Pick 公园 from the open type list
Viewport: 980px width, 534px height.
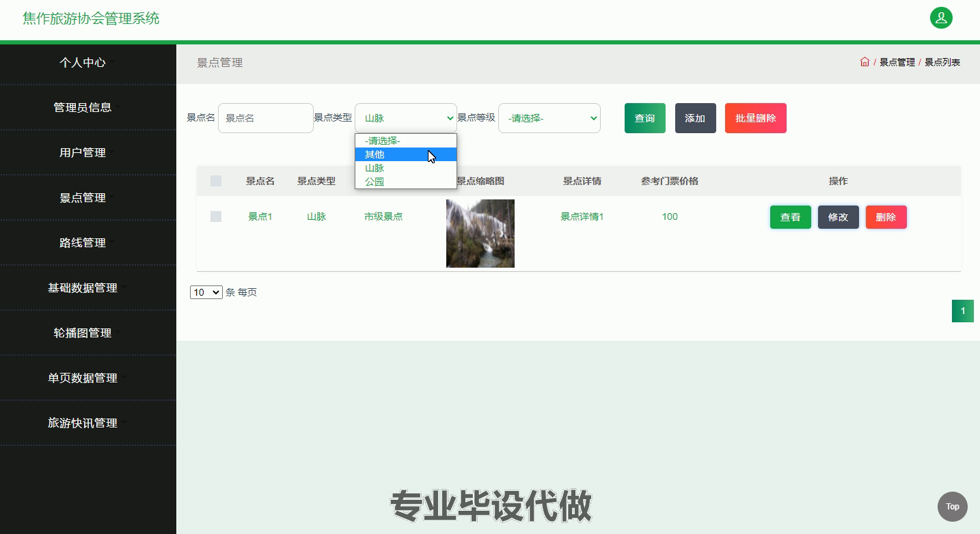point(406,182)
